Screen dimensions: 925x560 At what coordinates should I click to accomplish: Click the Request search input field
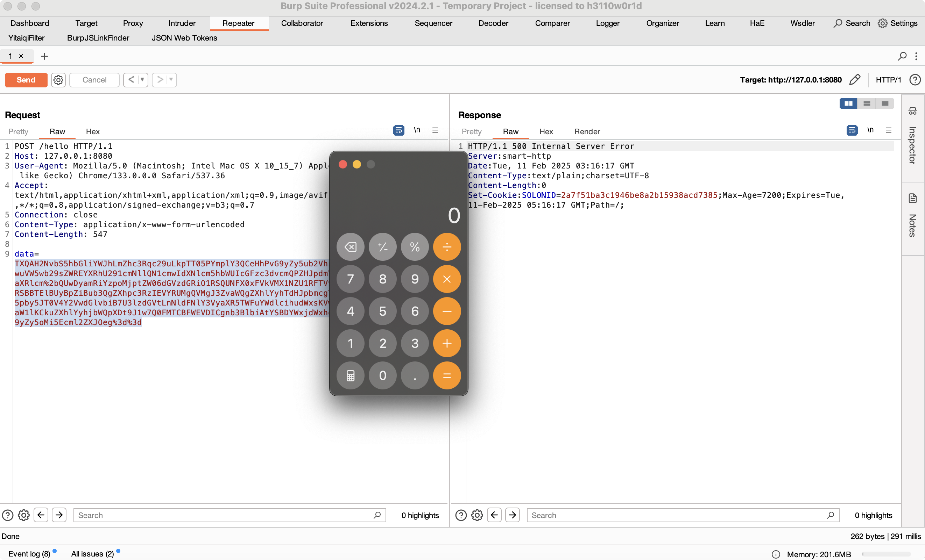[x=225, y=515]
